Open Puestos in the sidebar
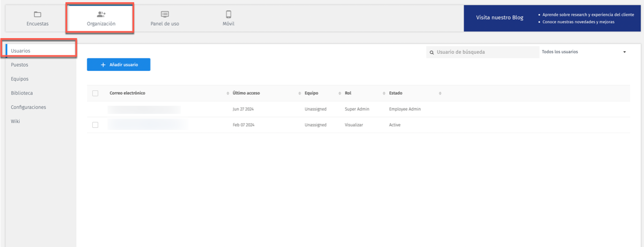Image resolution: width=644 pixels, height=247 pixels. tap(19, 64)
